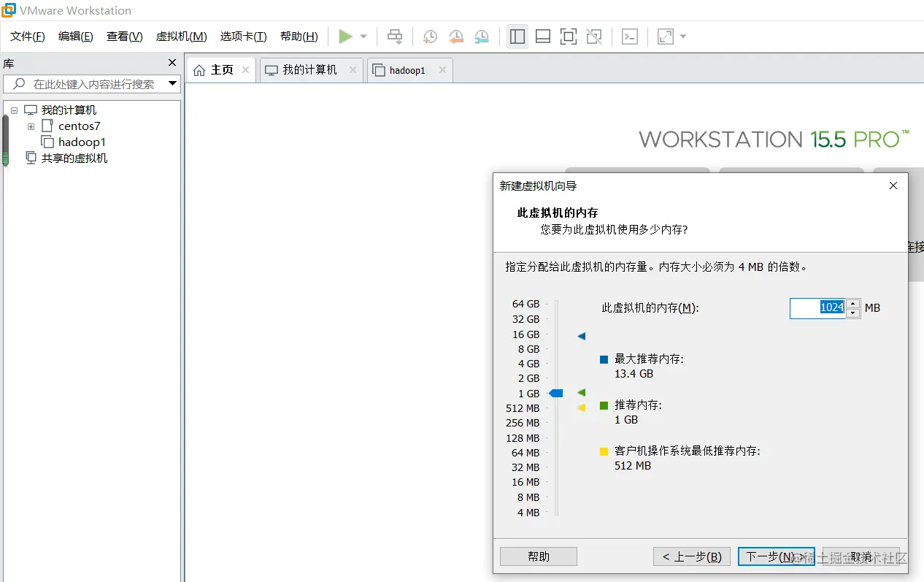Click the 512 MB scale label
The image size is (924, 582).
click(523, 408)
